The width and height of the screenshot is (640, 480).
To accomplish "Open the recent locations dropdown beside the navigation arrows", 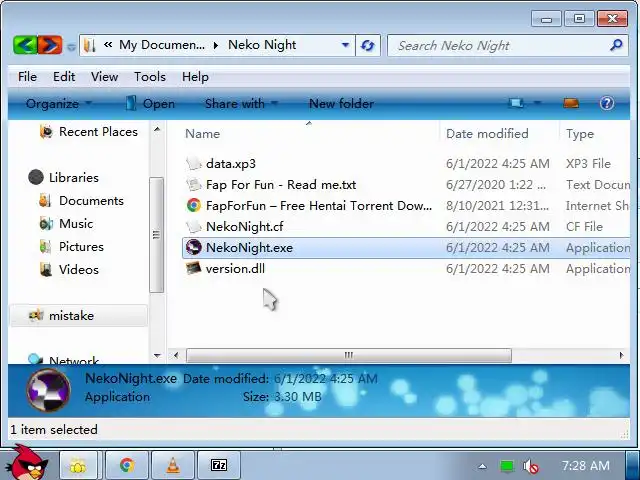I will pos(71,47).
